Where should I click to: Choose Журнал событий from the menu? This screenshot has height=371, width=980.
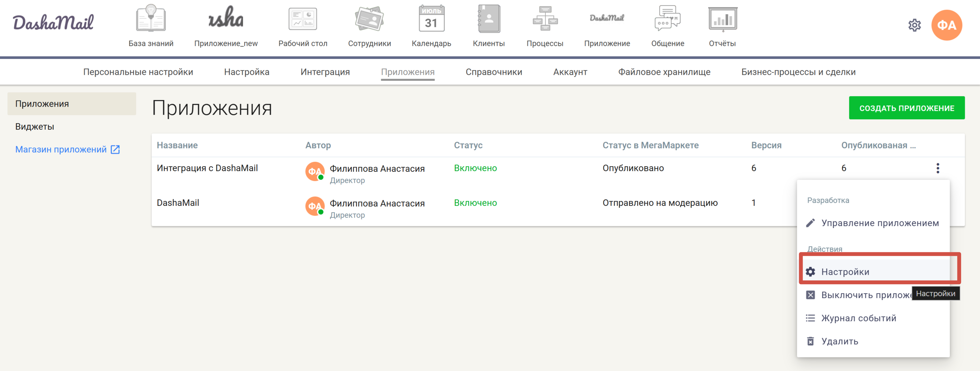click(x=873, y=318)
